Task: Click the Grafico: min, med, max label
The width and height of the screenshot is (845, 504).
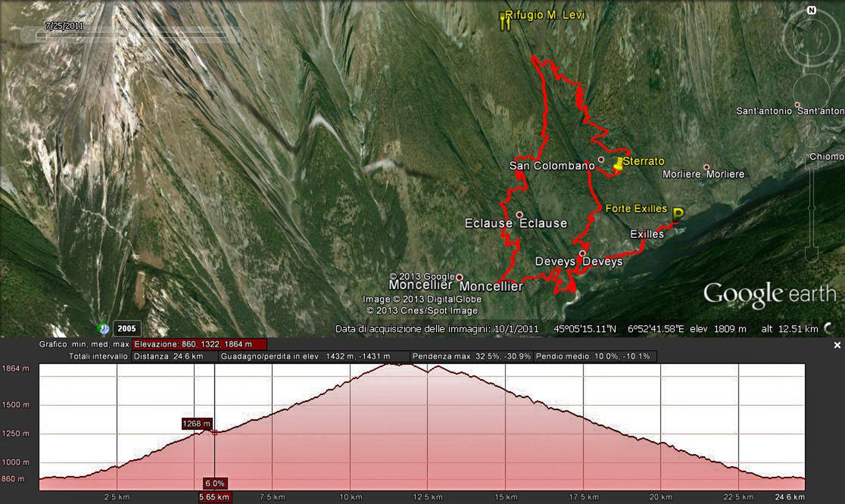Action: 84,344
